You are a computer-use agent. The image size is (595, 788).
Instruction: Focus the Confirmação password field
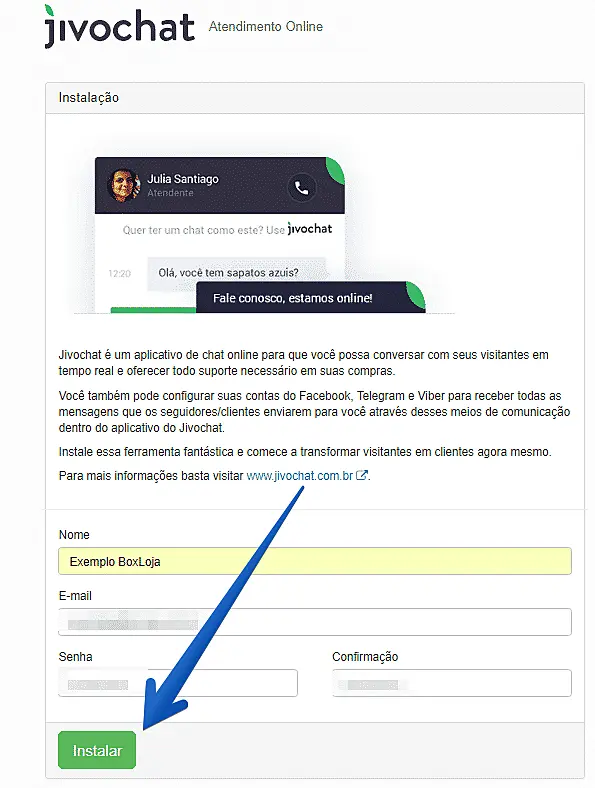tap(452, 682)
